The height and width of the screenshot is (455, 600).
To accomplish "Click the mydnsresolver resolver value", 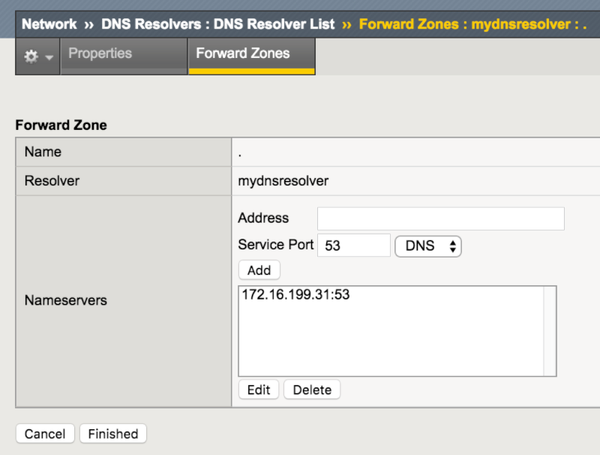I will [x=284, y=181].
